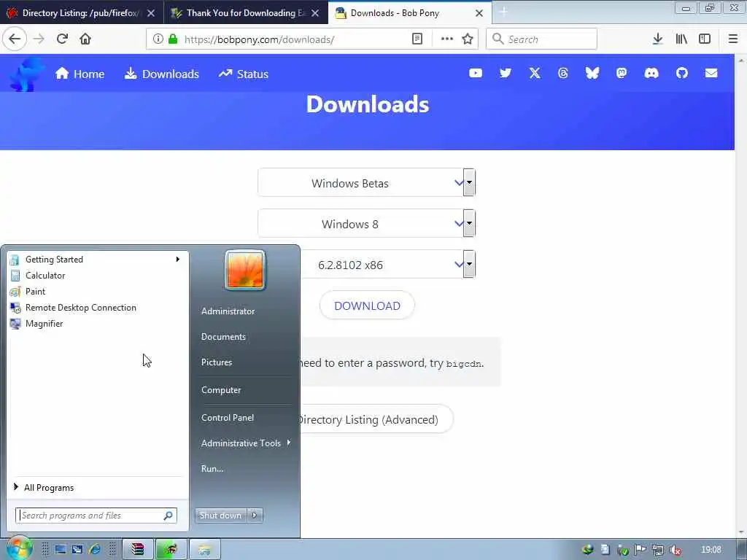The height and width of the screenshot is (560, 747).
Task: Open the Discord icon in the header
Action: pyautogui.click(x=651, y=73)
